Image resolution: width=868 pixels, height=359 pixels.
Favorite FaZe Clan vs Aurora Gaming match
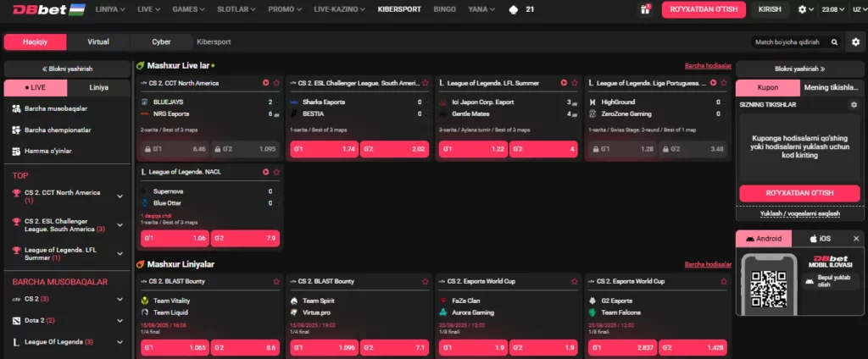[575, 282]
